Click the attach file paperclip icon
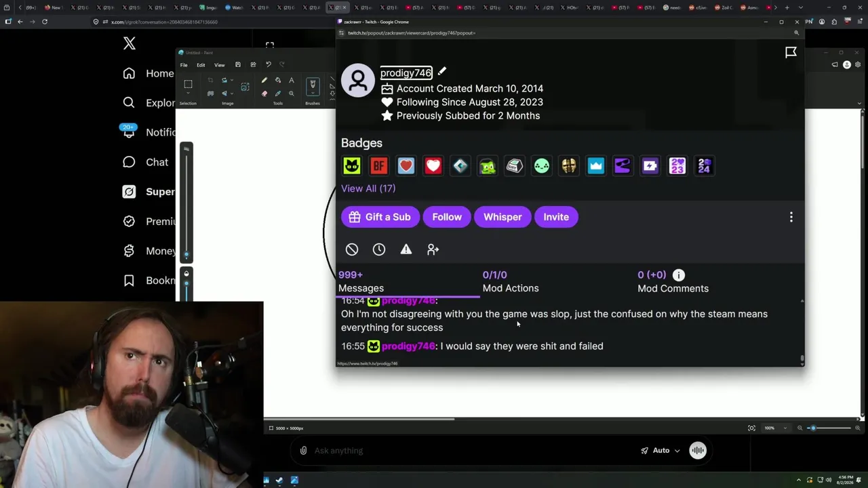868x488 pixels. [x=303, y=451]
